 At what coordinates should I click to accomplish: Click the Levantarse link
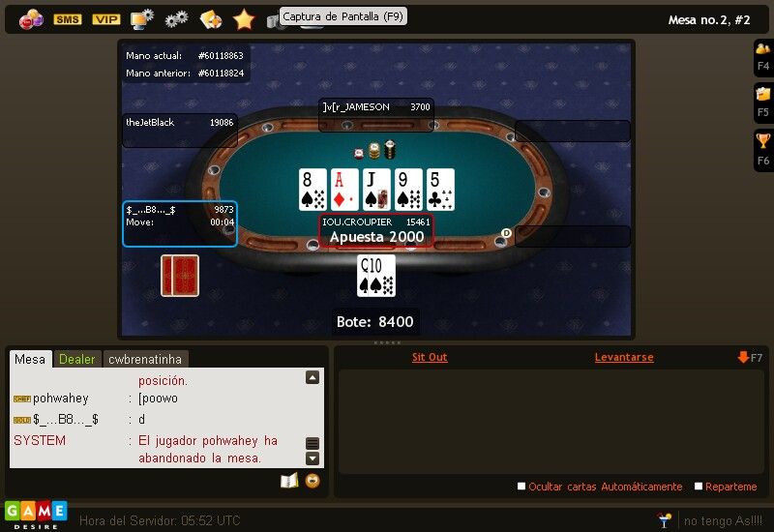tap(624, 357)
